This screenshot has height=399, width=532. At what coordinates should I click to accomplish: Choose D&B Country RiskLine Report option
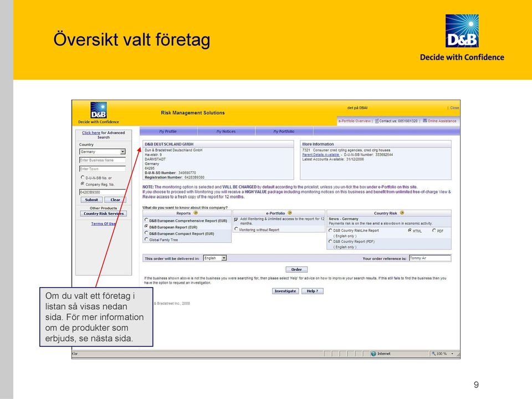[330, 230]
